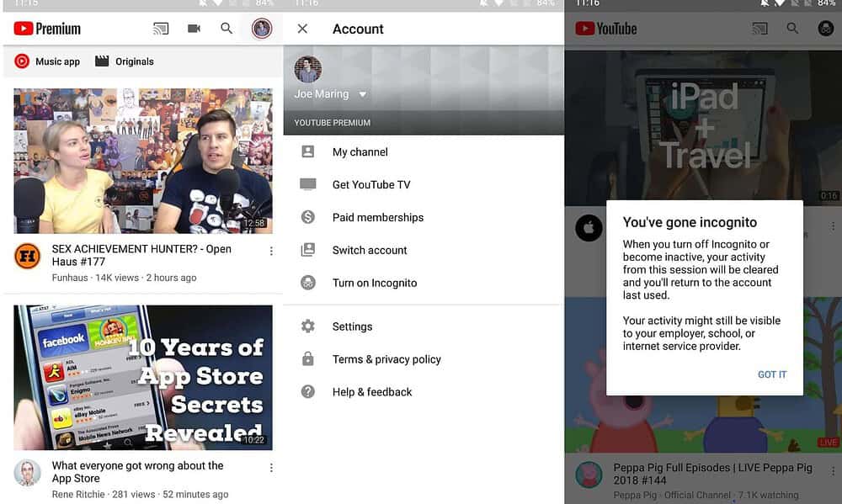842x504 pixels.
Task: Tap Joe Maring's profile picture
Action: click(307, 69)
